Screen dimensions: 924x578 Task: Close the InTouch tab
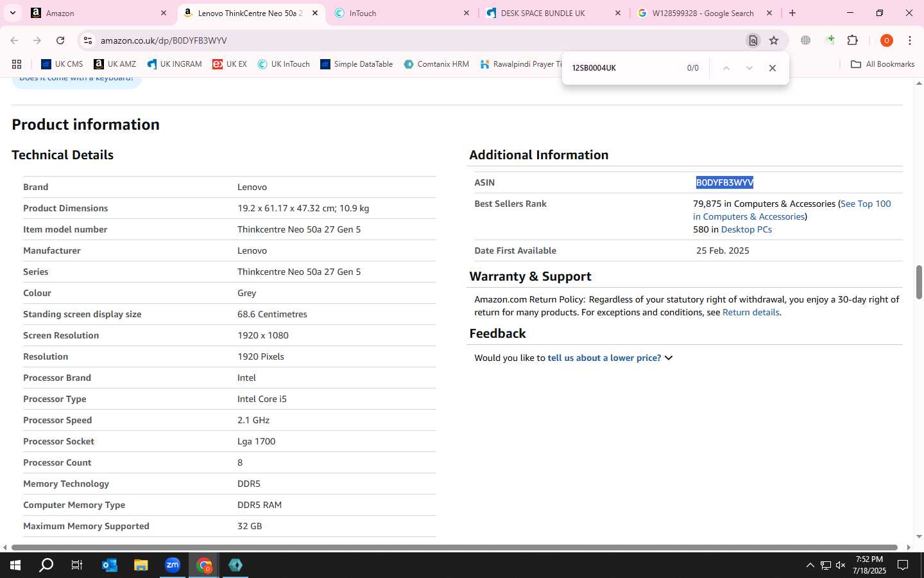coord(466,13)
